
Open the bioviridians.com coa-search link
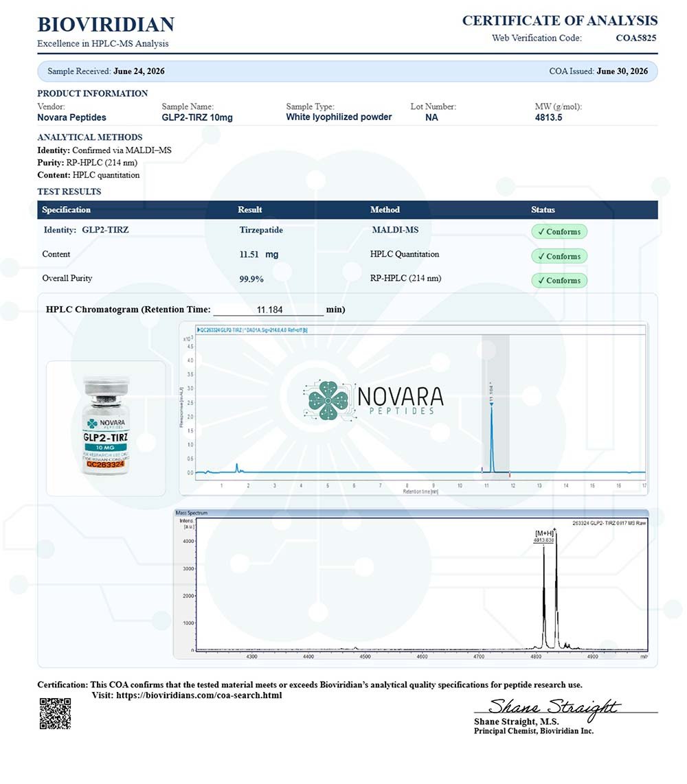coord(199,695)
